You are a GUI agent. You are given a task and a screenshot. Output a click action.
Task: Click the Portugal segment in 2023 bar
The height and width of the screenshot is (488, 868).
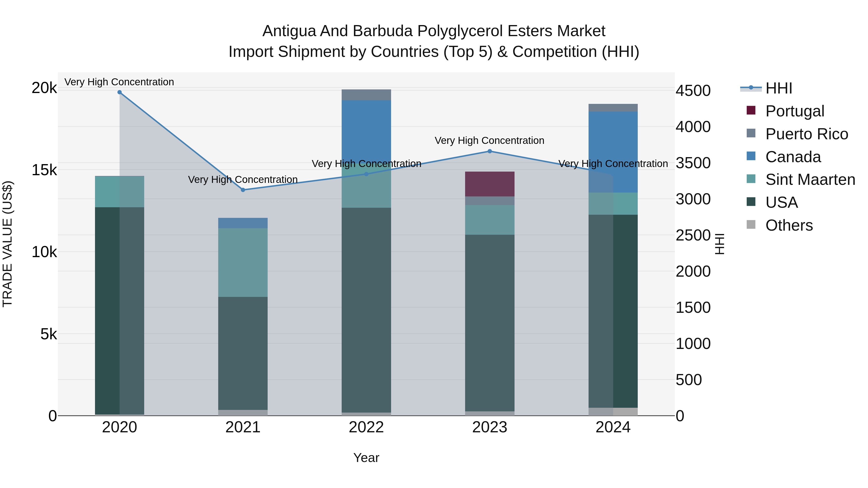[490, 184]
